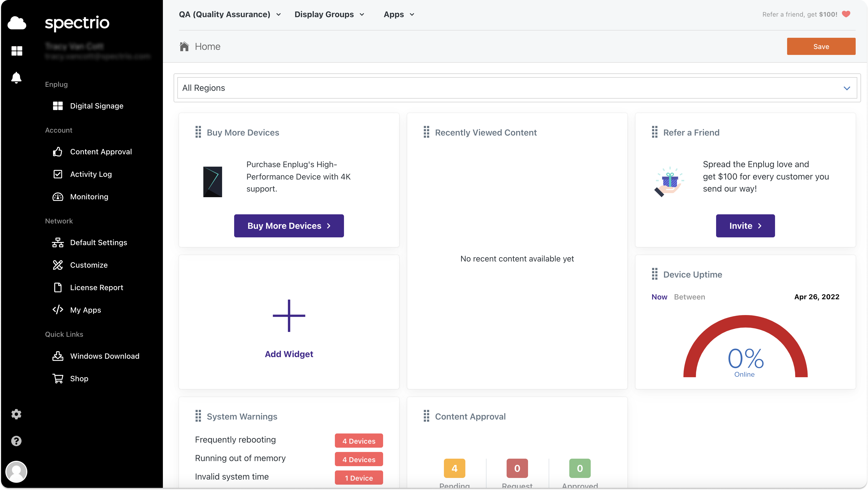Click the yellow Pending count badge
868x490 pixels.
pos(454,468)
